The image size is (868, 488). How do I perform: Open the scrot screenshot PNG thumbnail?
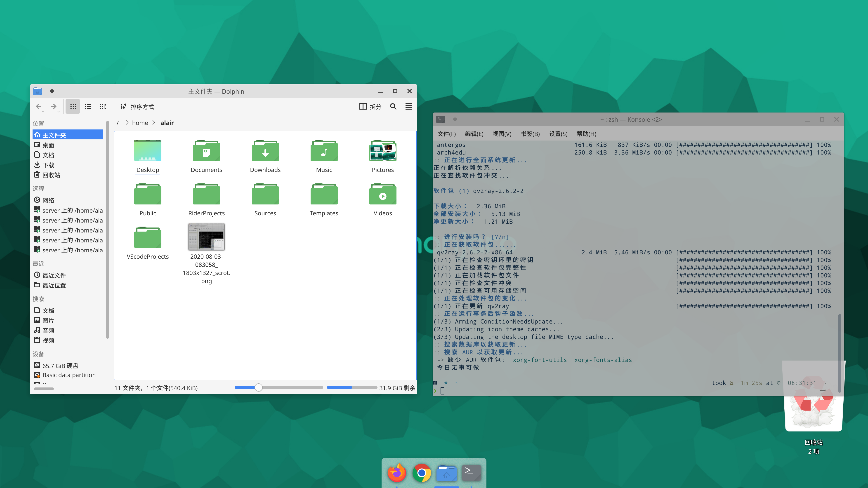[206, 237]
